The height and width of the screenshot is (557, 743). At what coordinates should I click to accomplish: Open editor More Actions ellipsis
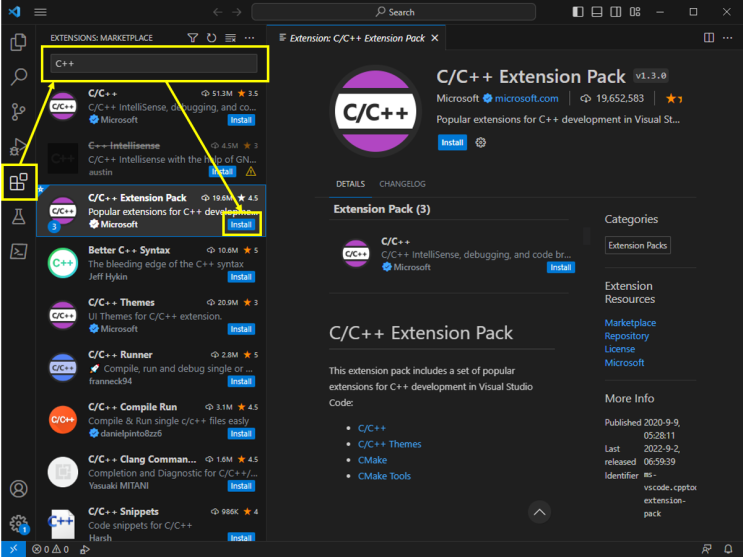[x=727, y=38]
